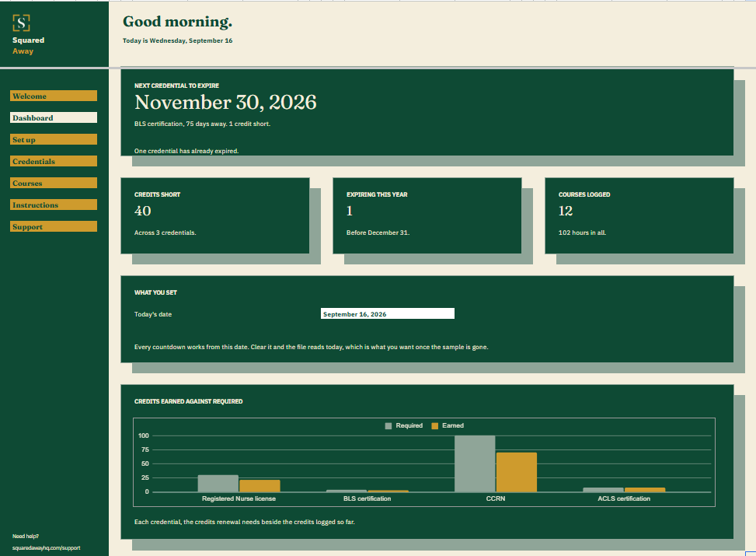Click the "EXPIRING THIS YEAR" card label
Screen dimensions: 756x556
377,194
